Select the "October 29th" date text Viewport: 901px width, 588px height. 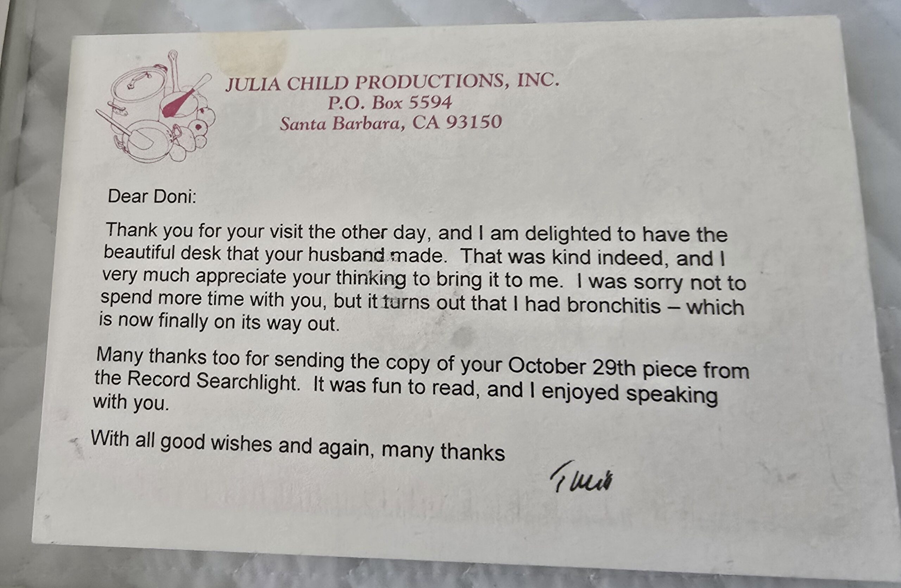[572, 366]
